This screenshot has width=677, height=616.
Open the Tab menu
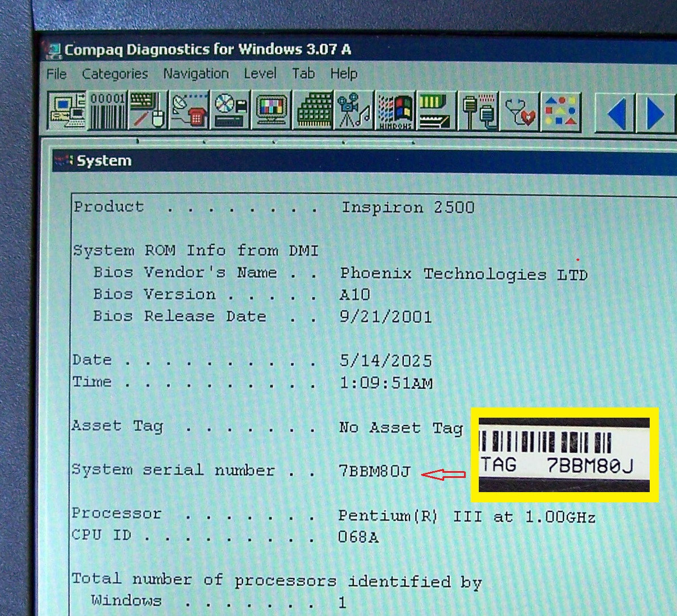303,73
